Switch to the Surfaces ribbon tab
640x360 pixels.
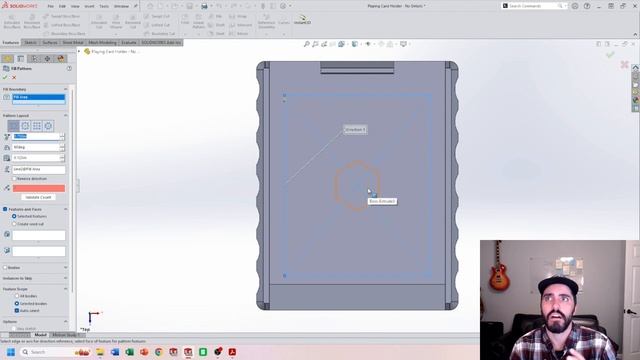(50, 42)
